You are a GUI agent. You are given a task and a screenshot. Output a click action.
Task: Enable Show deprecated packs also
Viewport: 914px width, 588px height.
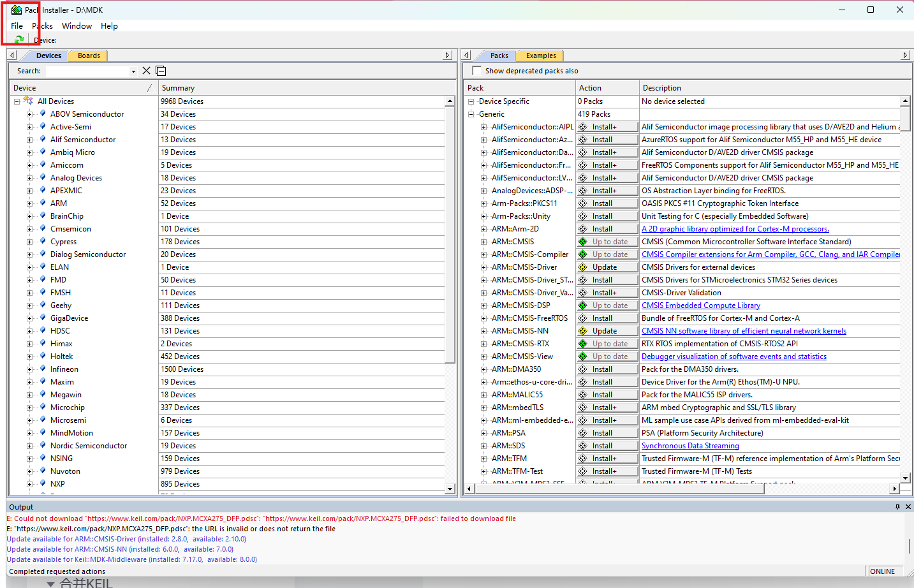(x=476, y=71)
